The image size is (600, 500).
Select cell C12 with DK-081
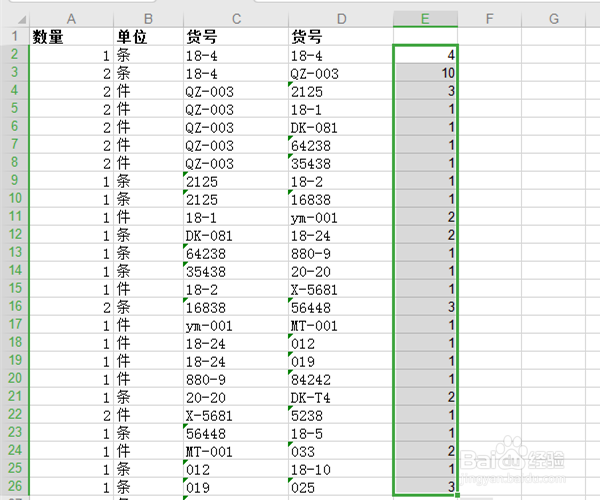point(236,235)
